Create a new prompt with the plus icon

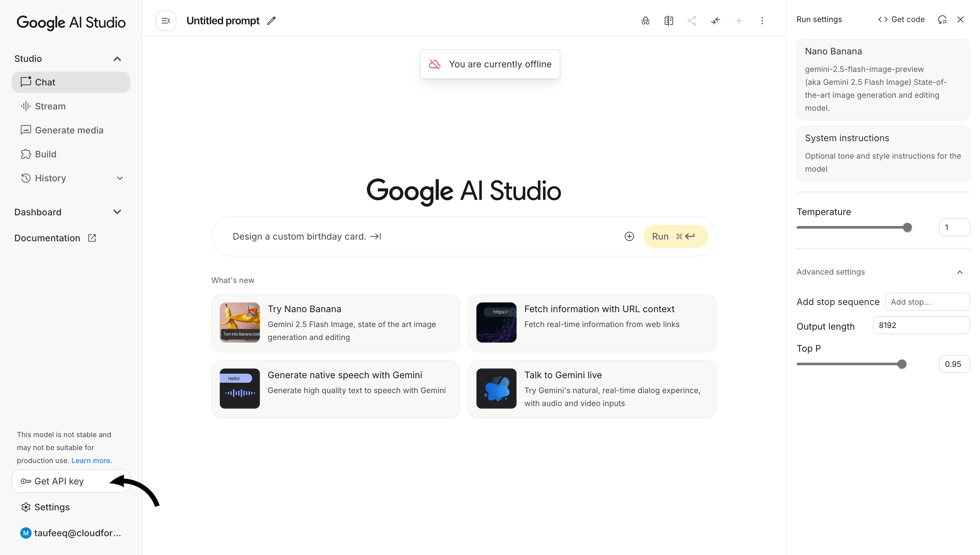click(739, 21)
